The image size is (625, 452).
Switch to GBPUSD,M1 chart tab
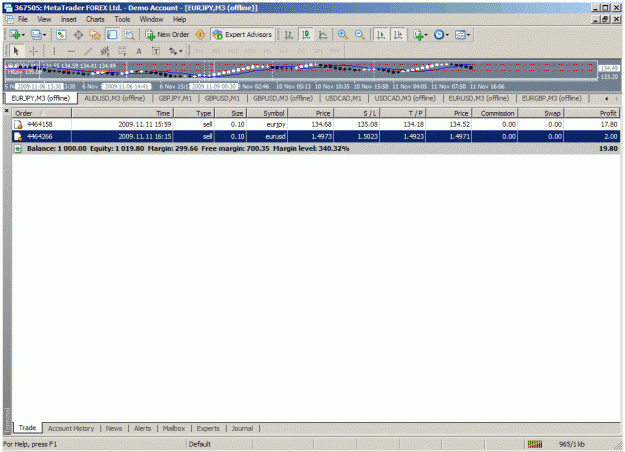coord(222,98)
